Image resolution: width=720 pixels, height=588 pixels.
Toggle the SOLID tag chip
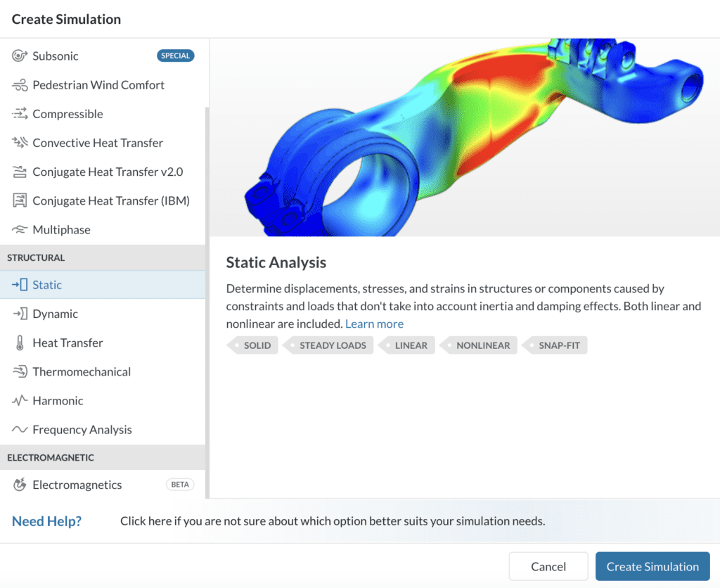pyautogui.click(x=253, y=345)
